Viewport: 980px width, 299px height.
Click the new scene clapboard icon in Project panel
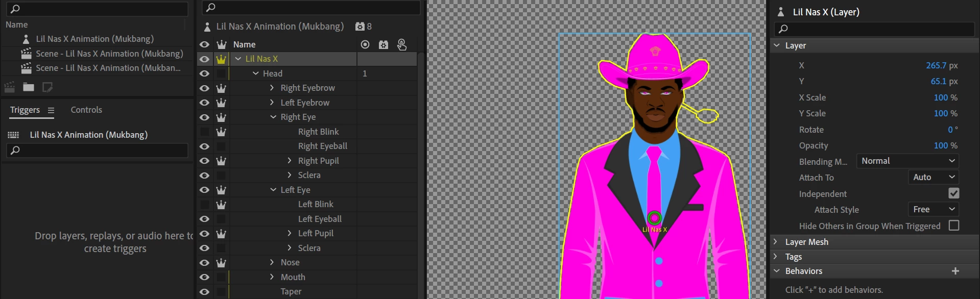point(10,87)
